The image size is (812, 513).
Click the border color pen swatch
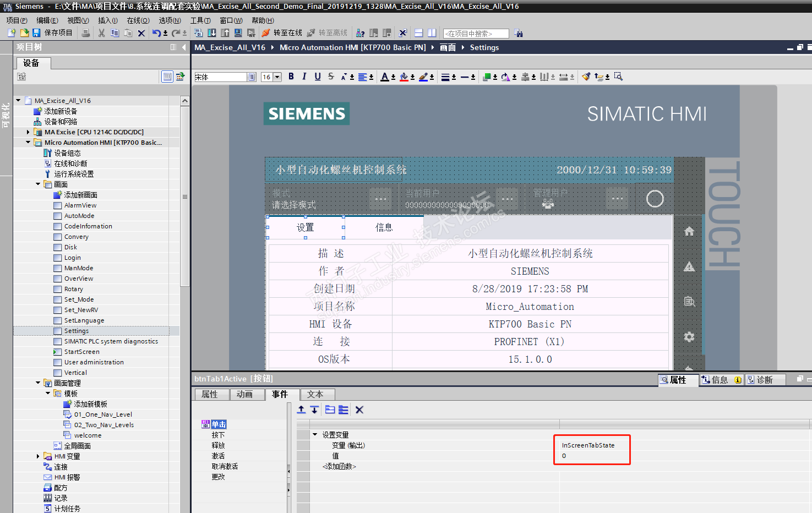[x=423, y=77]
